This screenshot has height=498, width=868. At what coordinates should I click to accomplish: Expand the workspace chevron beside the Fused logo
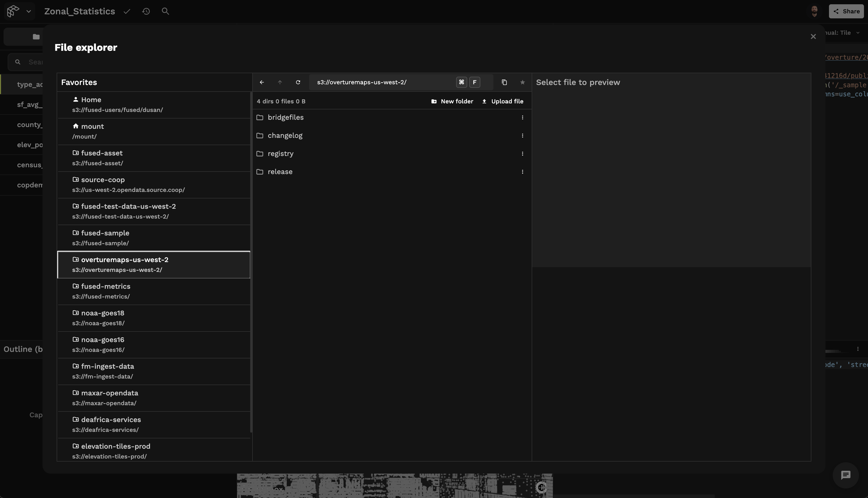[x=29, y=11]
